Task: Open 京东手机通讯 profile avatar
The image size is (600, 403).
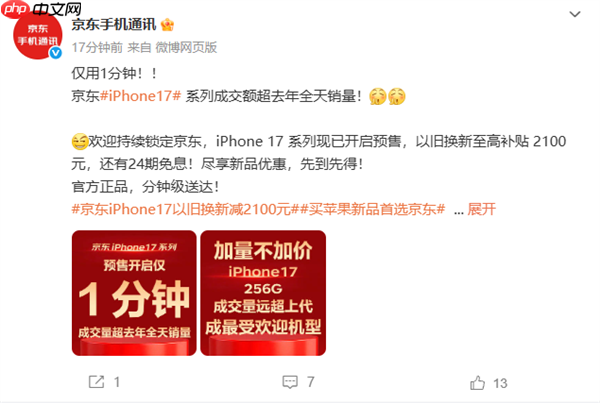Action: [38, 35]
